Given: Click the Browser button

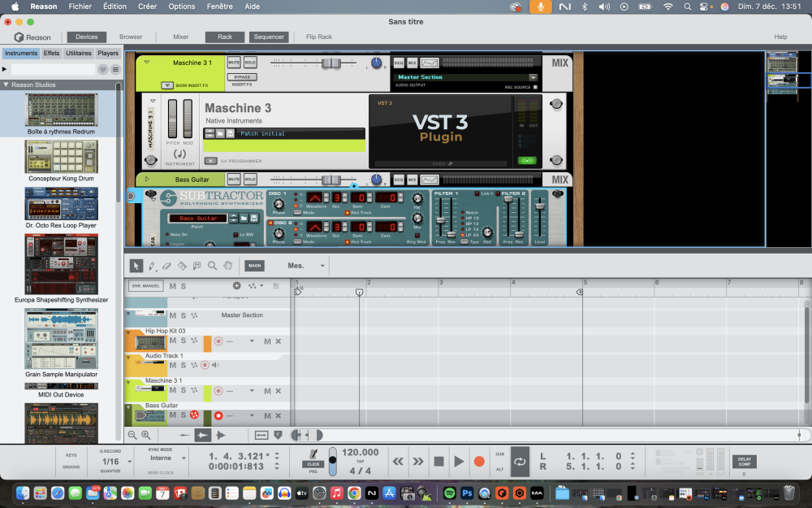Looking at the screenshot, I should click(131, 37).
